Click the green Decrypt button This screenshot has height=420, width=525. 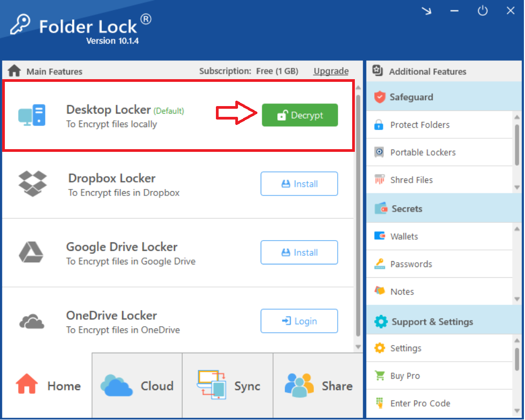(x=300, y=115)
